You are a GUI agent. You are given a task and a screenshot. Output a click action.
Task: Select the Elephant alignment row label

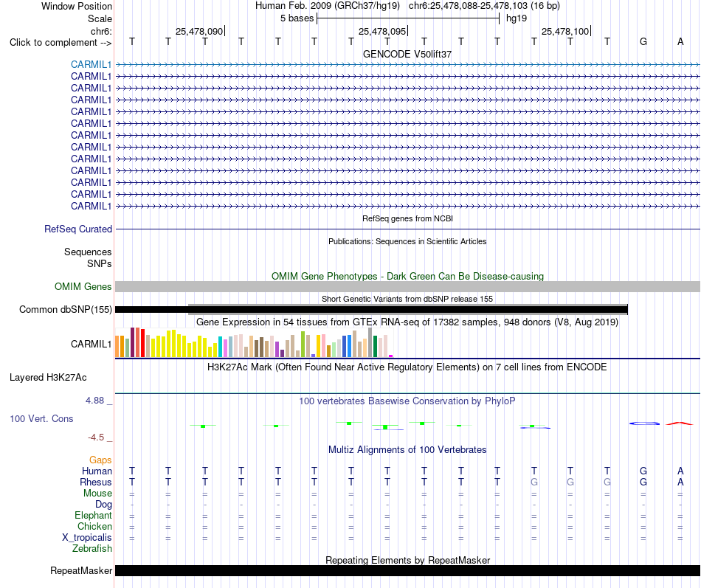[94, 516]
